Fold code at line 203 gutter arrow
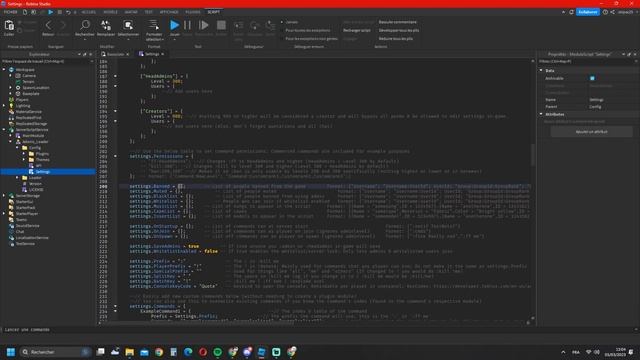The image size is (640, 360). click(x=115, y=156)
